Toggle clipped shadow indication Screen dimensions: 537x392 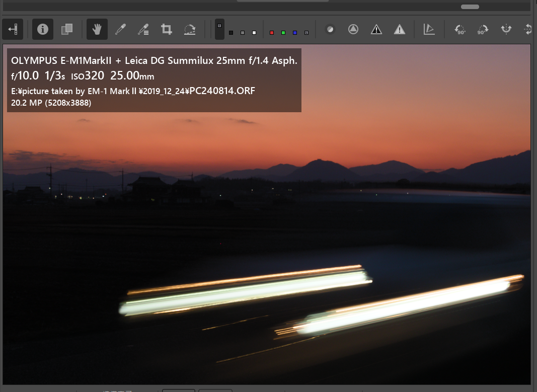(376, 29)
